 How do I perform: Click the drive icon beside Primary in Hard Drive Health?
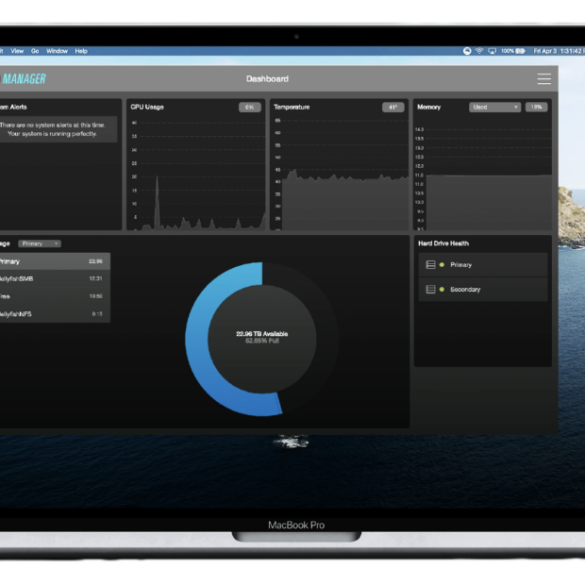point(431,265)
